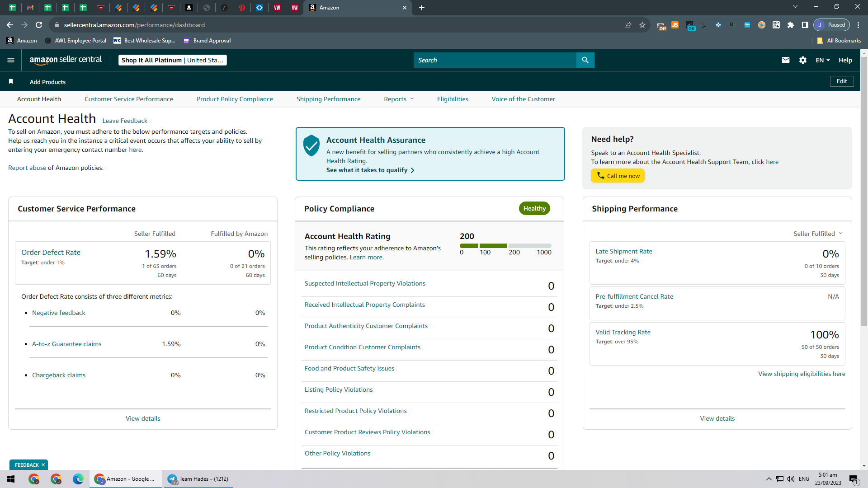The height and width of the screenshot is (488, 868).
Task: Open the Order Defect Rate link
Action: (x=51, y=253)
